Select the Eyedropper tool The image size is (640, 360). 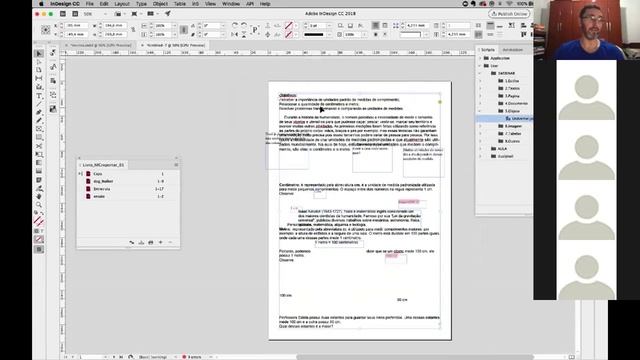(x=39, y=188)
